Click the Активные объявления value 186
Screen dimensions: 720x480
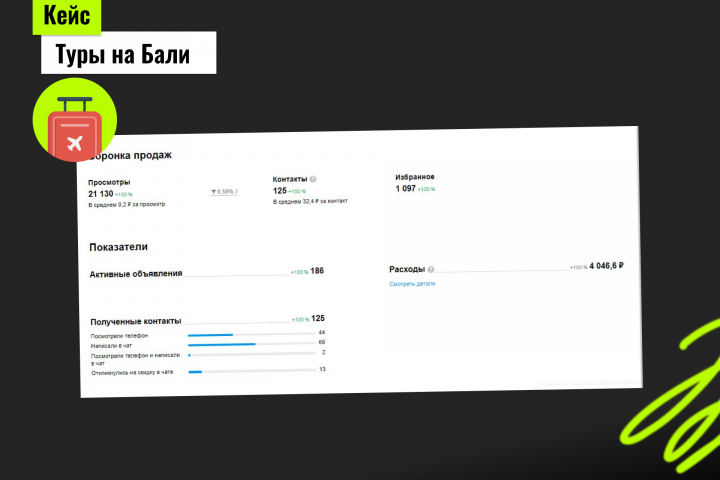(x=317, y=271)
